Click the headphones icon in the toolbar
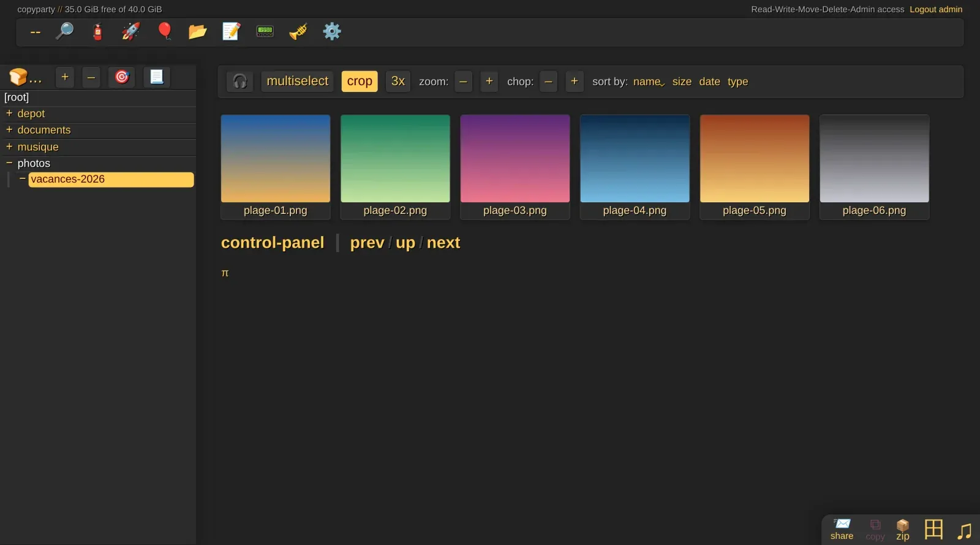The width and height of the screenshot is (980, 545). (x=240, y=82)
